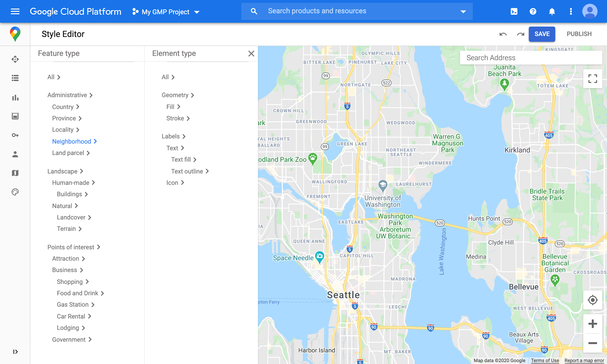
Task: Select Points of Interest feature type
Action: pos(71,247)
